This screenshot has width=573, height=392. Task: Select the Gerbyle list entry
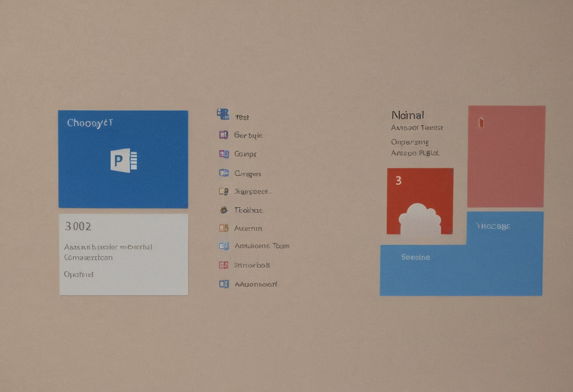(248, 135)
